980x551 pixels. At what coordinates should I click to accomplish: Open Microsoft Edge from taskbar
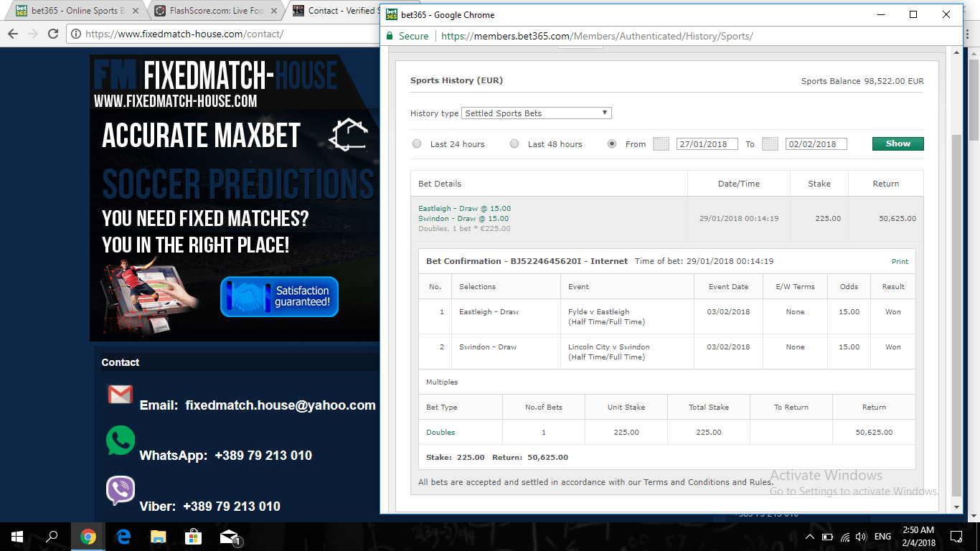click(123, 537)
